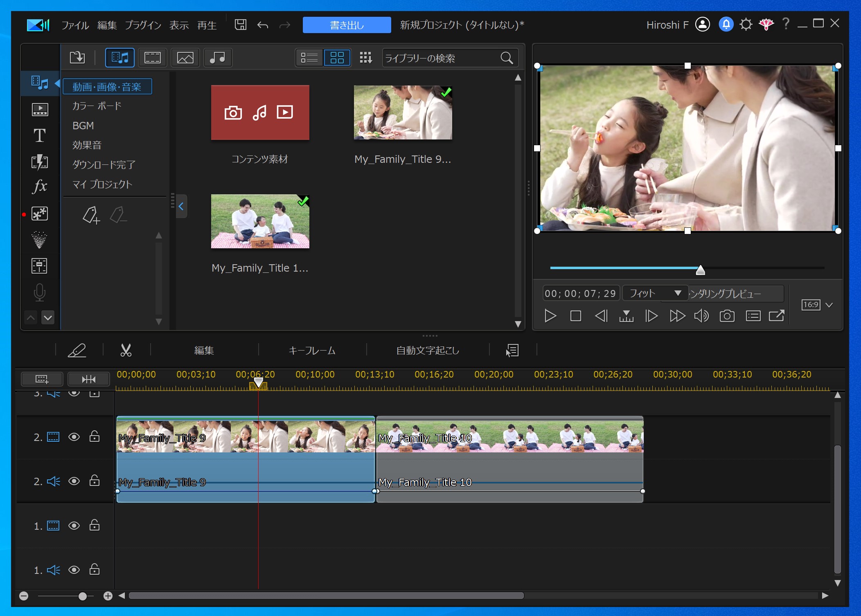Open the フィット zoom dropdown
The width and height of the screenshot is (861, 616).
(655, 293)
